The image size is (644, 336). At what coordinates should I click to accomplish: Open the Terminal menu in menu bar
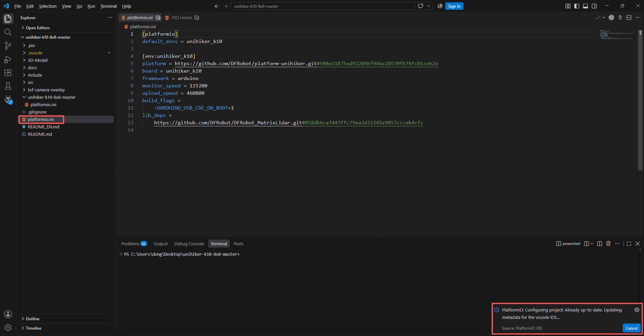(109, 6)
